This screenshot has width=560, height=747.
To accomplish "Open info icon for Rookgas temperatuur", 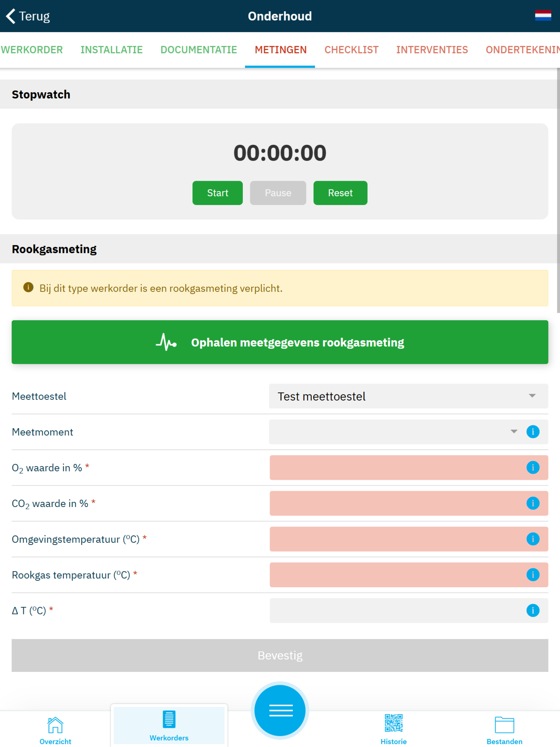I will tap(533, 575).
